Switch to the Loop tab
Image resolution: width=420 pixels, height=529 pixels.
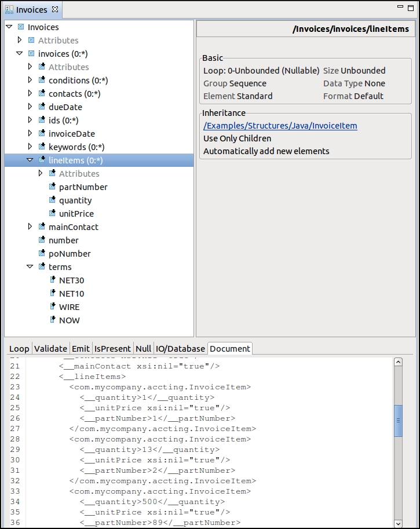(19, 349)
